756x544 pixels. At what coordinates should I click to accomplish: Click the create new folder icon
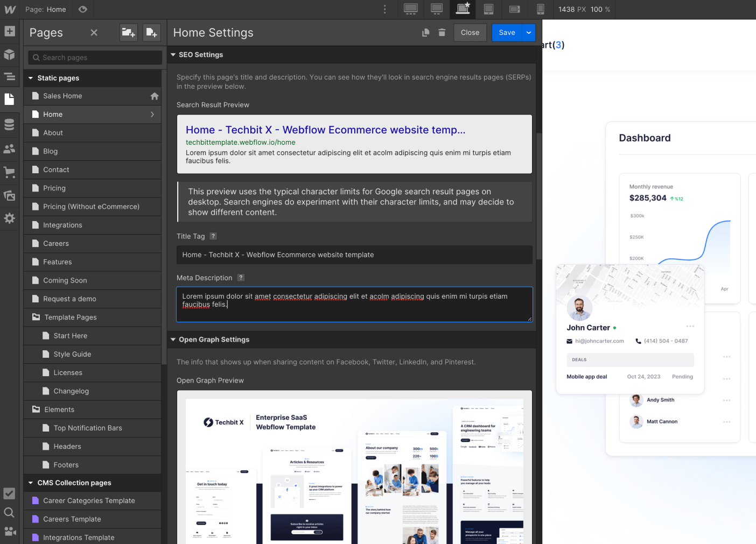click(x=128, y=33)
